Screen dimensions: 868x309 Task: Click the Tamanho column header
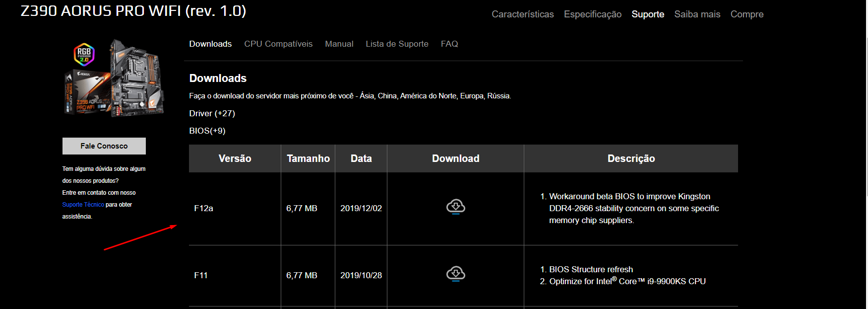308,158
